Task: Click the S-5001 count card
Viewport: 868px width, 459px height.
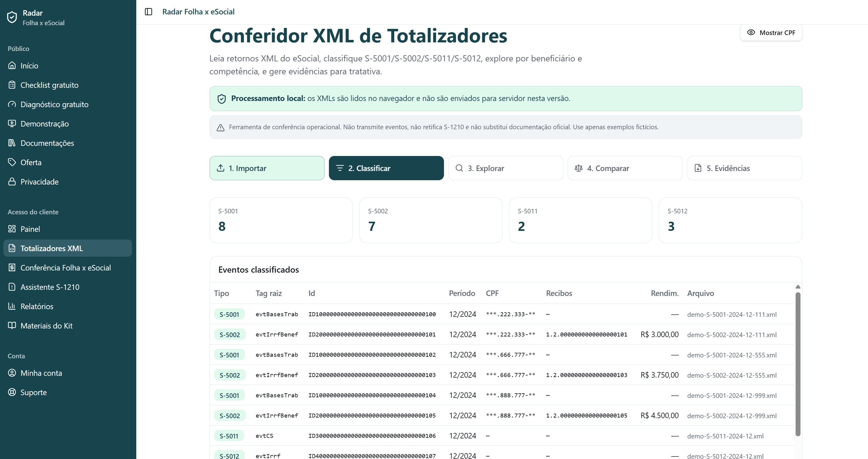Action: pyautogui.click(x=281, y=220)
